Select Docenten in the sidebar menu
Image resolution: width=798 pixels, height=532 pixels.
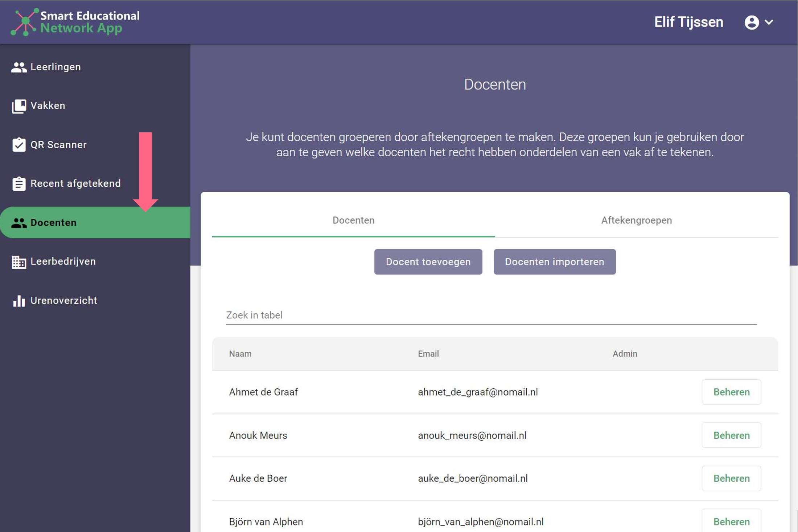point(95,223)
